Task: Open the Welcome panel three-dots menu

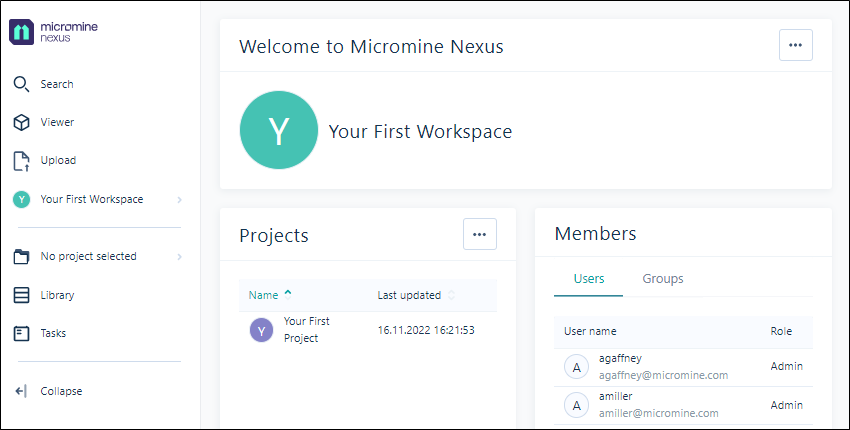Action: 795,45
